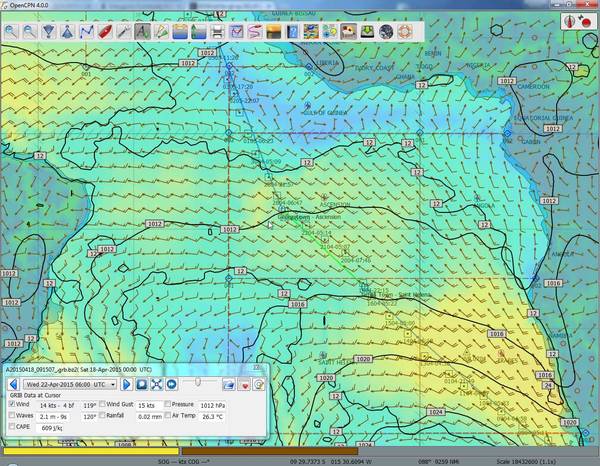Image resolution: width=600 pixels, height=466 pixels.
Task: Open the About help book icon
Action: pos(292,31)
